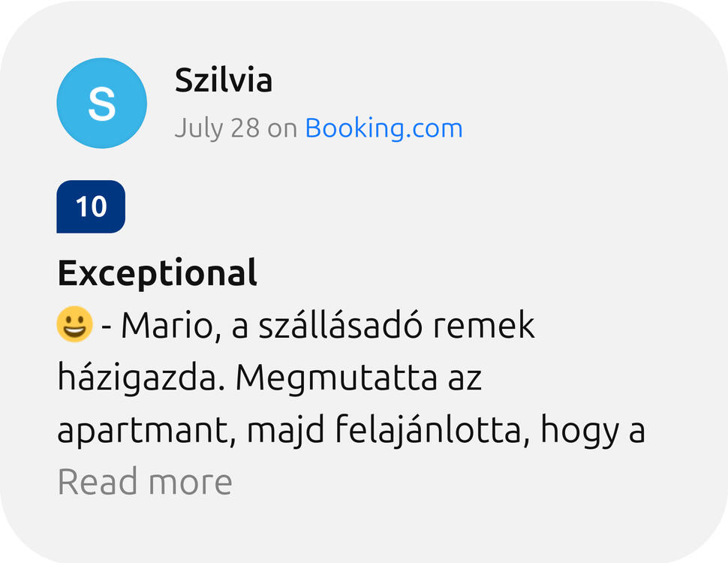
Task: Click the dark blue 10 rating badge
Action: tap(91, 206)
